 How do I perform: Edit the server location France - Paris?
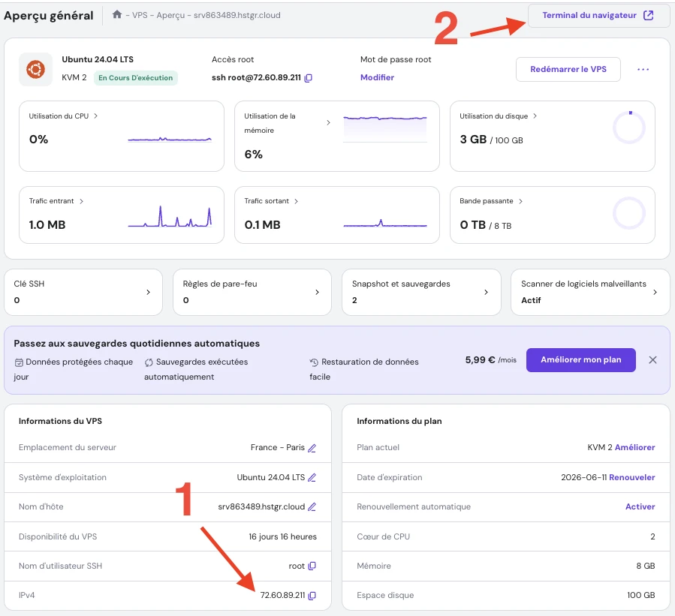(312, 448)
